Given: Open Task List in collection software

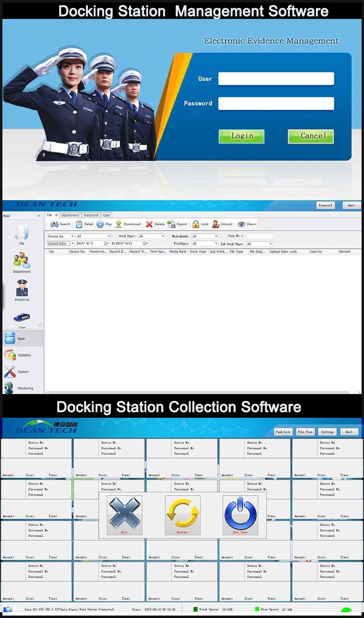Looking at the screenshot, I should pyautogui.click(x=283, y=431).
